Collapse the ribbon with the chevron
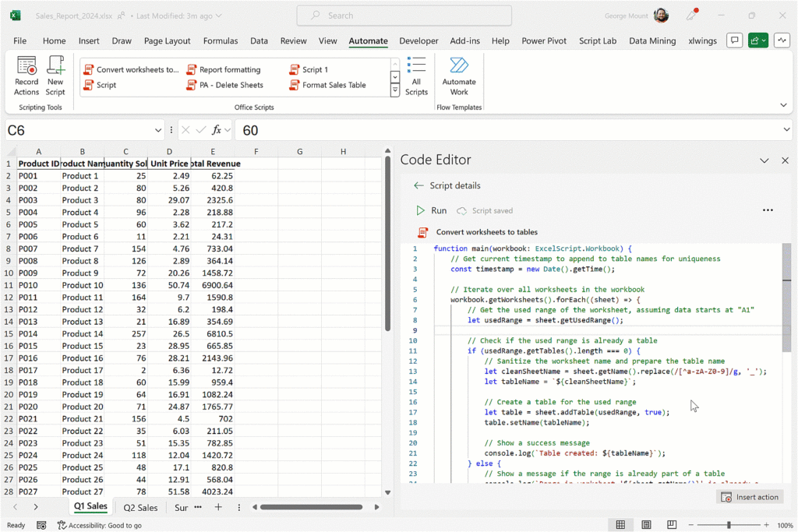 pyautogui.click(x=783, y=105)
